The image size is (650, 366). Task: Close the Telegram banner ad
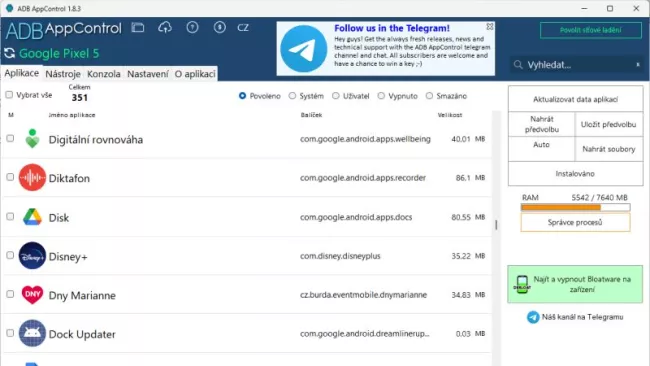(x=490, y=27)
